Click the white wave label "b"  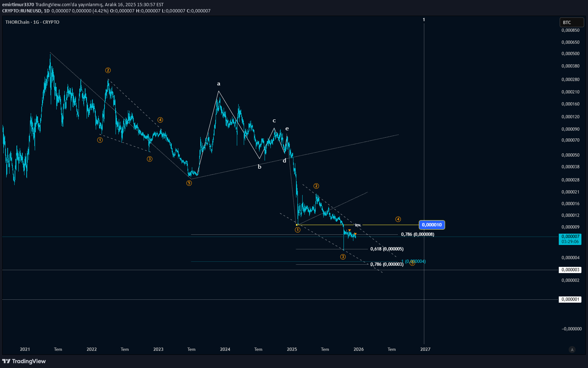259,167
